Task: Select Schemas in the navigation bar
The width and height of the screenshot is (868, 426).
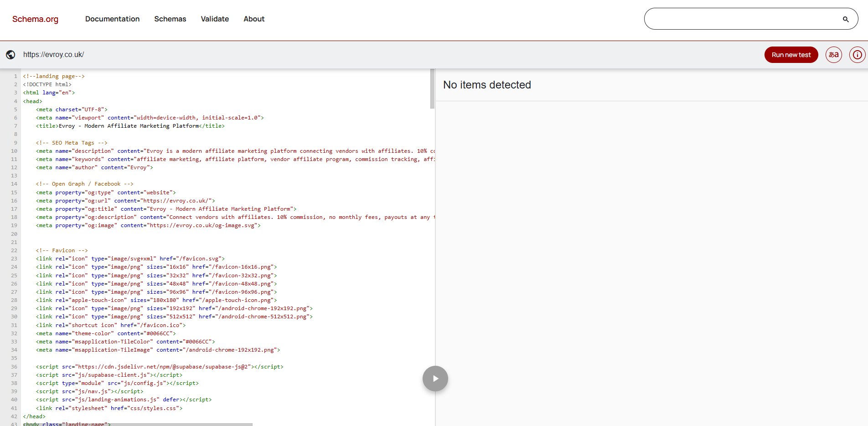Action: pos(170,19)
